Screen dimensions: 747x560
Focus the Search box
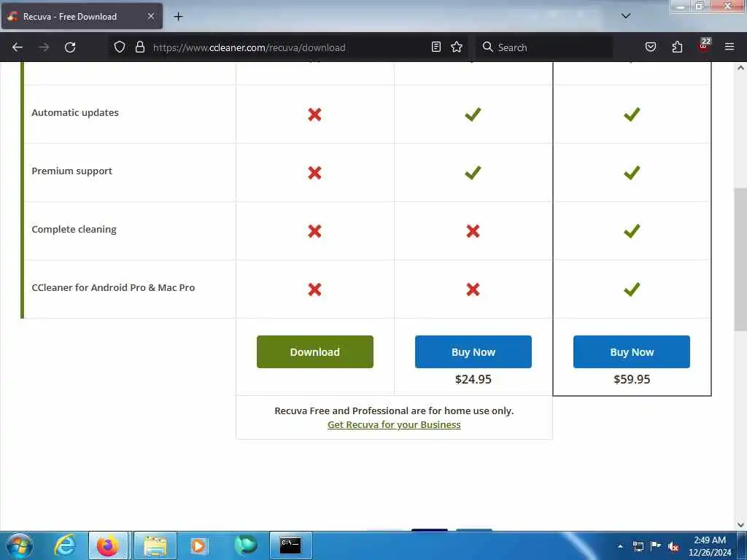pos(546,47)
